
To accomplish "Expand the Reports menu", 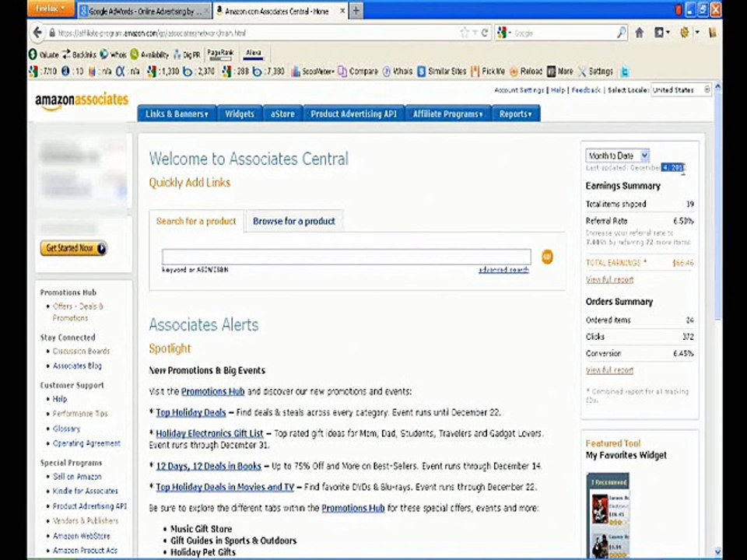I will tap(515, 114).
